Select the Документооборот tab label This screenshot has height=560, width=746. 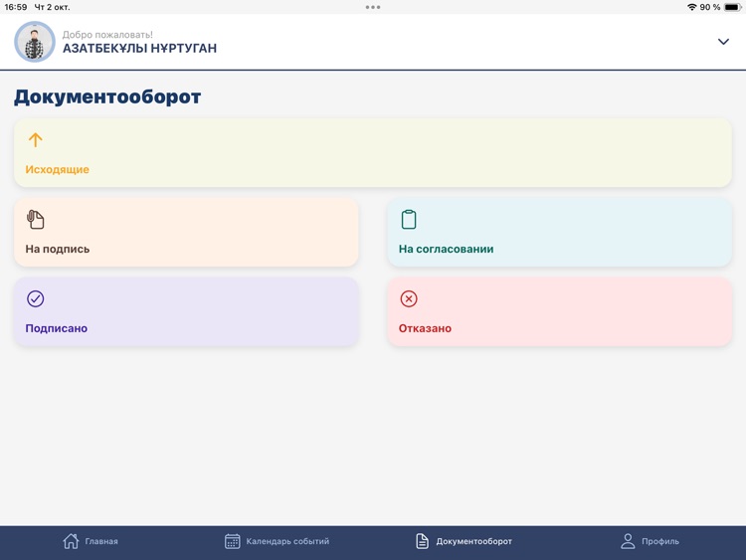tap(473, 541)
